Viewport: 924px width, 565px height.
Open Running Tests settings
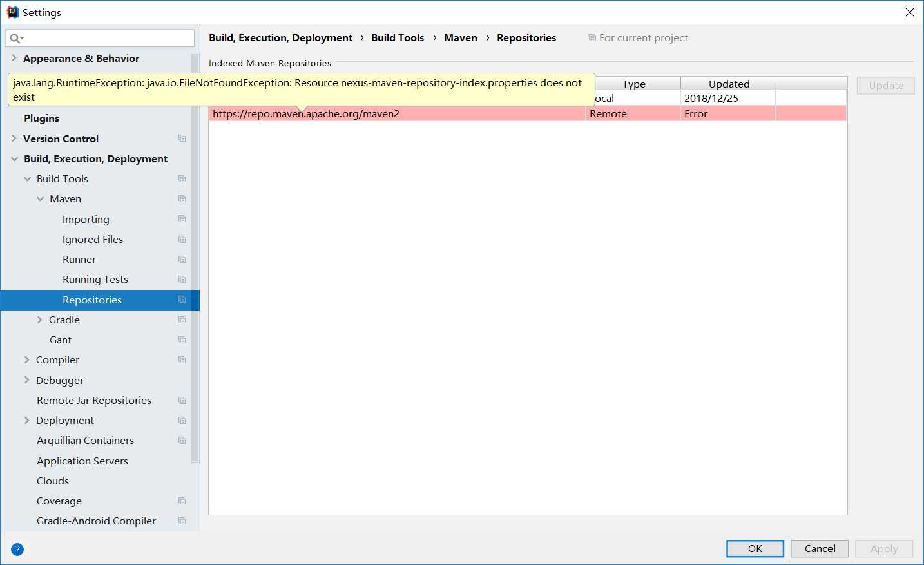coord(95,279)
